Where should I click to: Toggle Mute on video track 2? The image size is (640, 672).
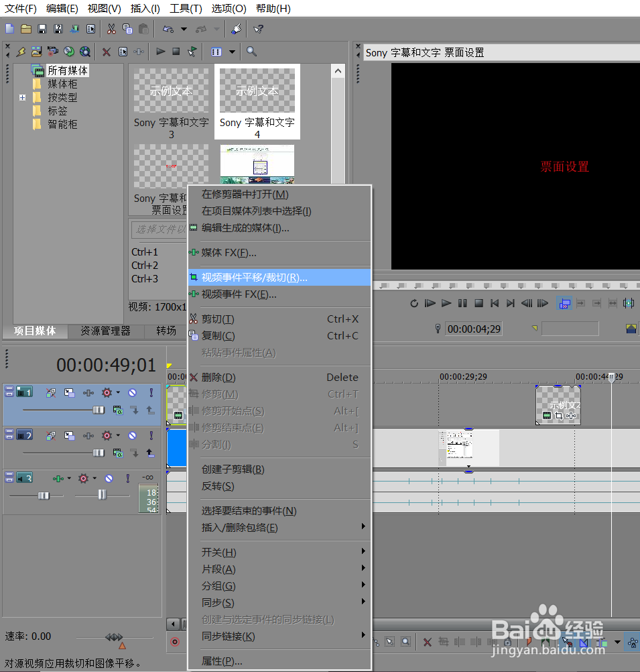click(133, 435)
